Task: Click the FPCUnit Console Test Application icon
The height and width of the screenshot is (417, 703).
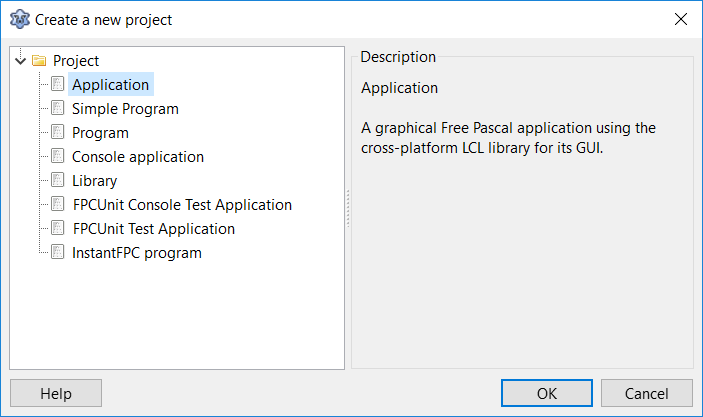Action: pyautogui.click(x=57, y=205)
